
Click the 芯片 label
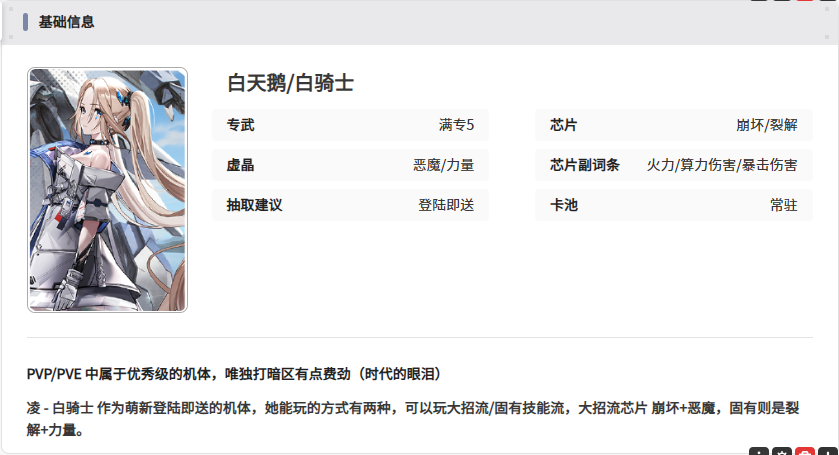pyautogui.click(x=564, y=125)
